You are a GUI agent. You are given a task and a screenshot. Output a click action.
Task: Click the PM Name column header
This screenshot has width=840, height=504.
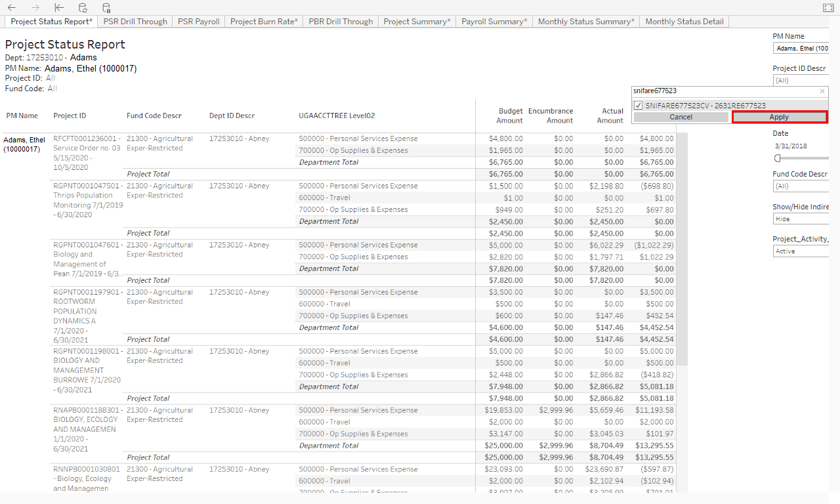pyautogui.click(x=22, y=115)
